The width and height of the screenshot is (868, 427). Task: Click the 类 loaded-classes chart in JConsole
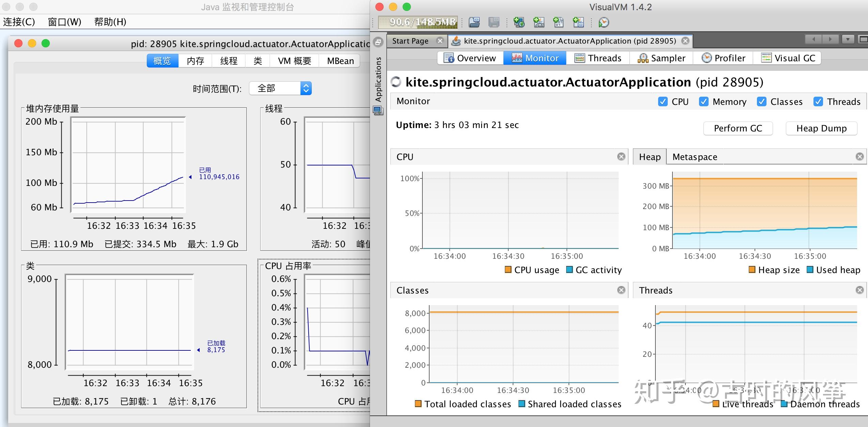(129, 322)
